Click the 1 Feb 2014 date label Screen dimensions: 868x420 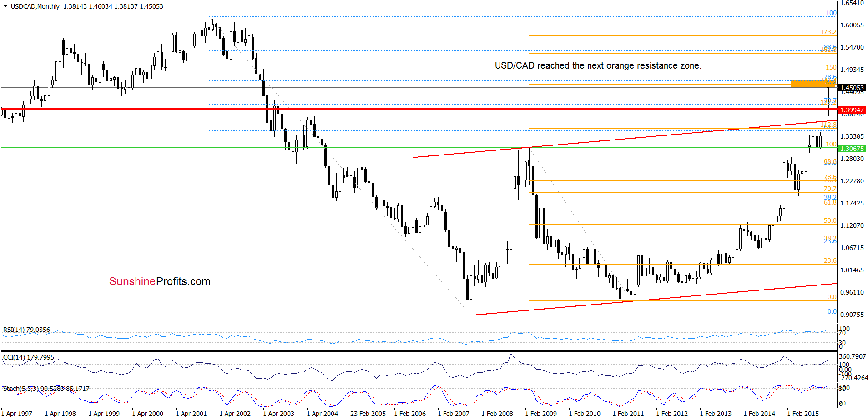pyautogui.click(x=759, y=414)
